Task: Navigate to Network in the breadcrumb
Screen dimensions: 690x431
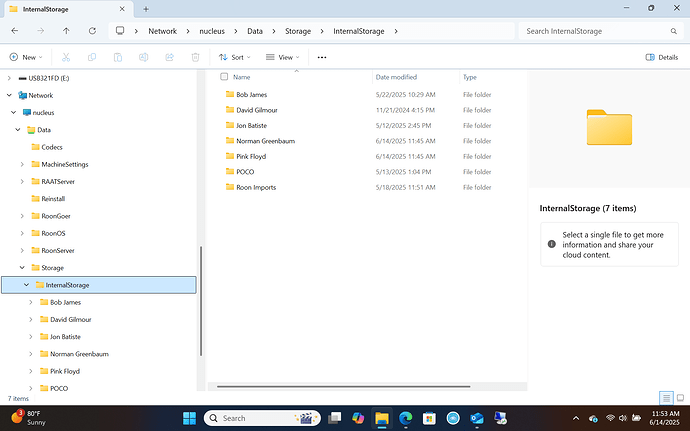Action: pyautogui.click(x=162, y=31)
